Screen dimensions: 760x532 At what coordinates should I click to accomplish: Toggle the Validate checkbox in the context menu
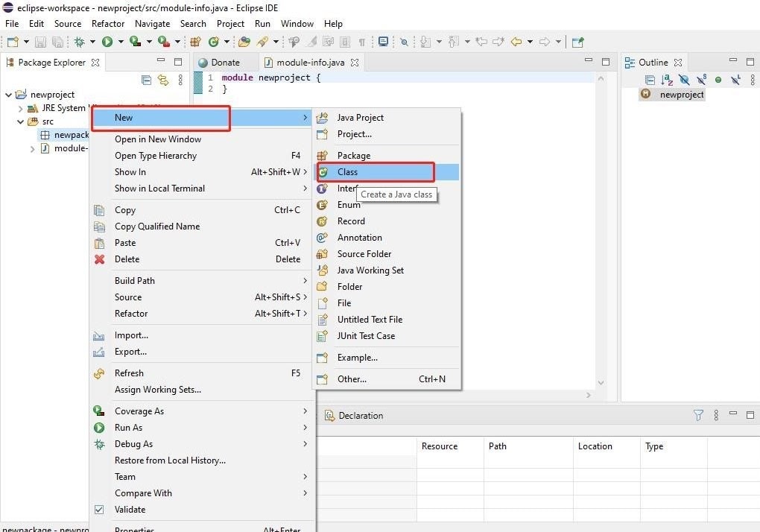pos(99,510)
